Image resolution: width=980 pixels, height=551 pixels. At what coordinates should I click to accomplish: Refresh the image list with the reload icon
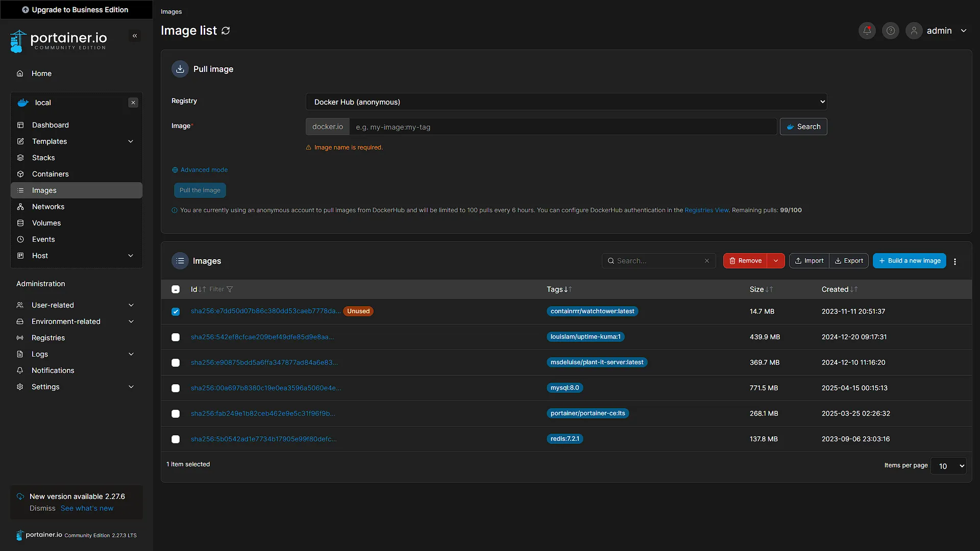(x=226, y=31)
